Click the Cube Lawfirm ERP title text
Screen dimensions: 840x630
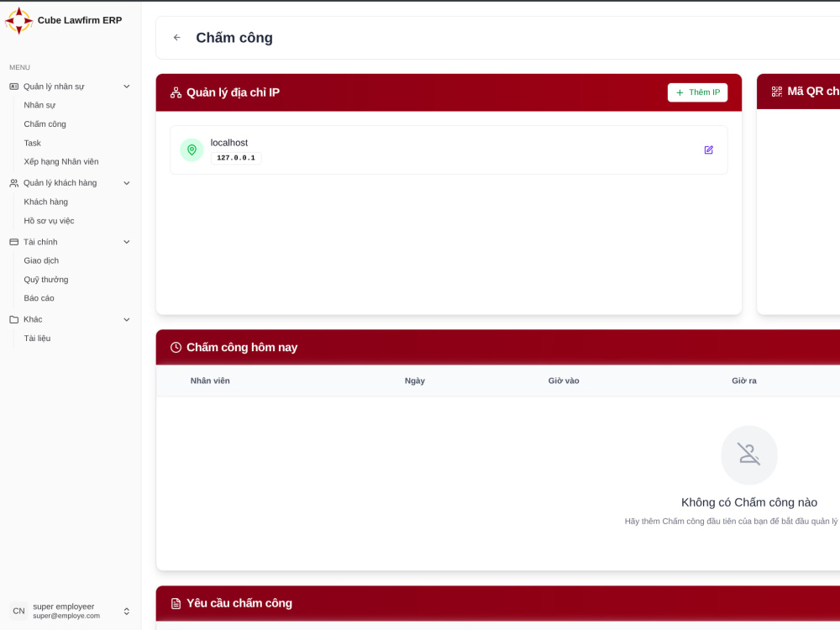pos(80,20)
